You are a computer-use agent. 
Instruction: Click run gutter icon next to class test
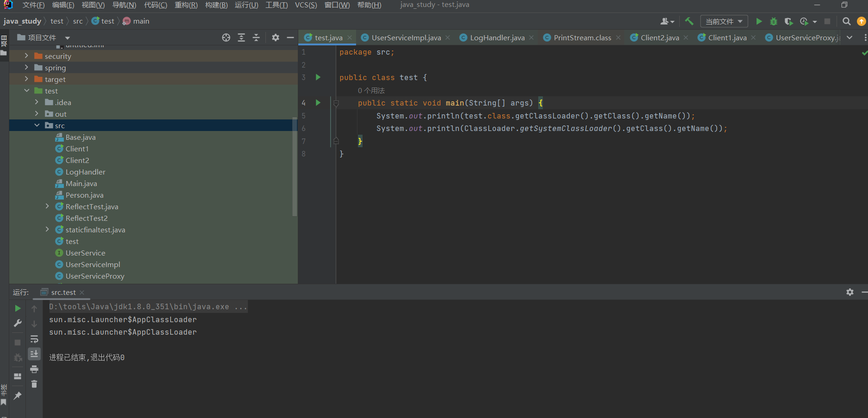[318, 77]
